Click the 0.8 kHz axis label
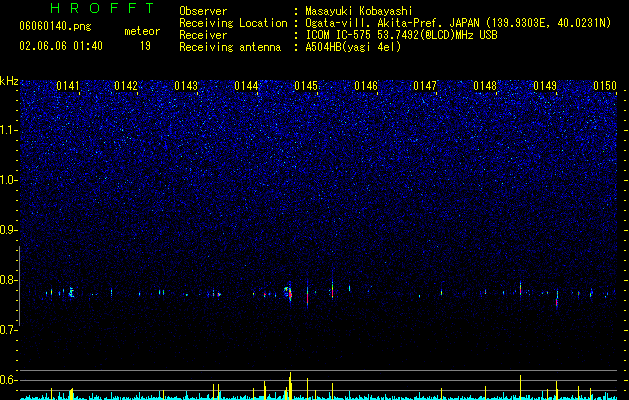The width and height of the screenshot is (629, 400). point(9,280)
